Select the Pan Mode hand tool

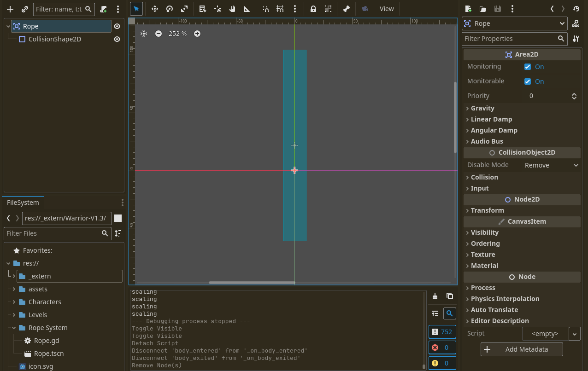click(232, 9)
